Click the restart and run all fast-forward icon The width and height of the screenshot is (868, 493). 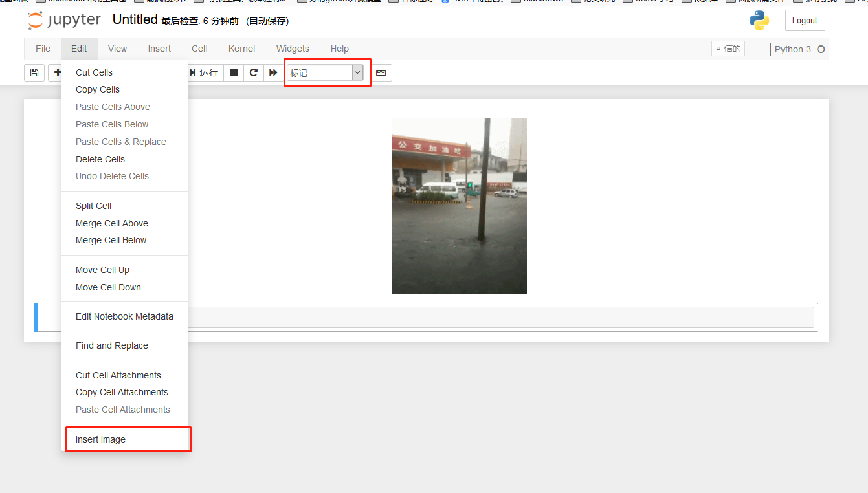tap(274, 72)
